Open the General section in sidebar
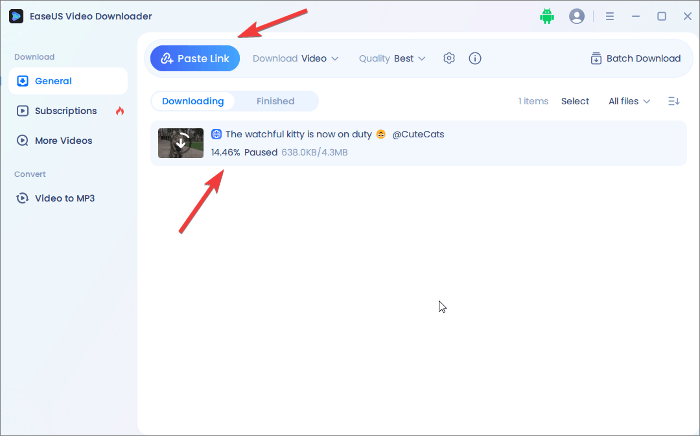700x436 pixels. 68,81
